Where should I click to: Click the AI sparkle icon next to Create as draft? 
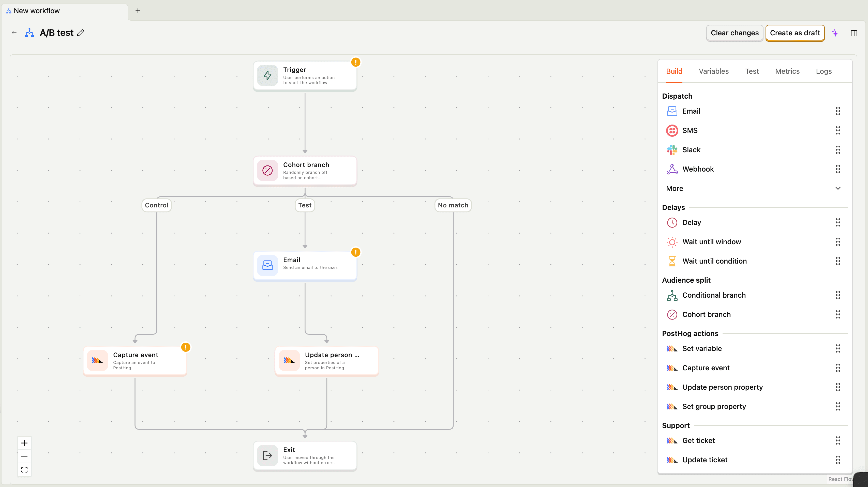(835, 33)
